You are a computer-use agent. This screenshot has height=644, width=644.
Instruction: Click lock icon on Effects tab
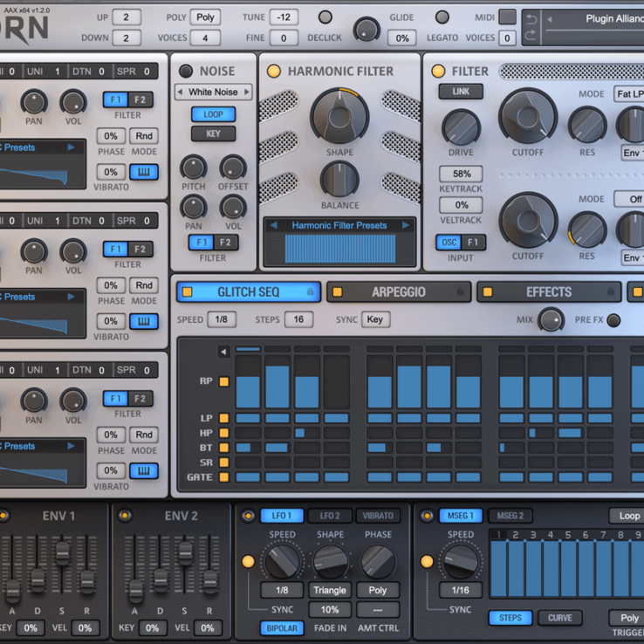[611, 291]
